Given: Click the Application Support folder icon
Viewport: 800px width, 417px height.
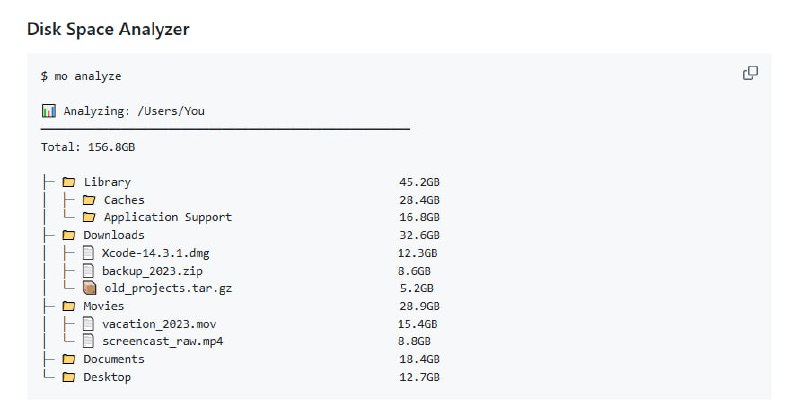Looking at the screenshot, I should (x=89, y=217).
